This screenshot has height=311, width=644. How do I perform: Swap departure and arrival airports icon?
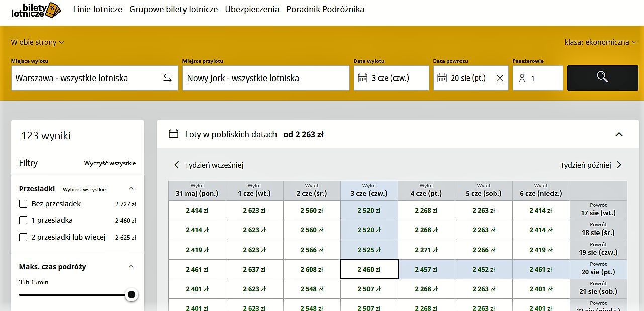click(167, 78)
